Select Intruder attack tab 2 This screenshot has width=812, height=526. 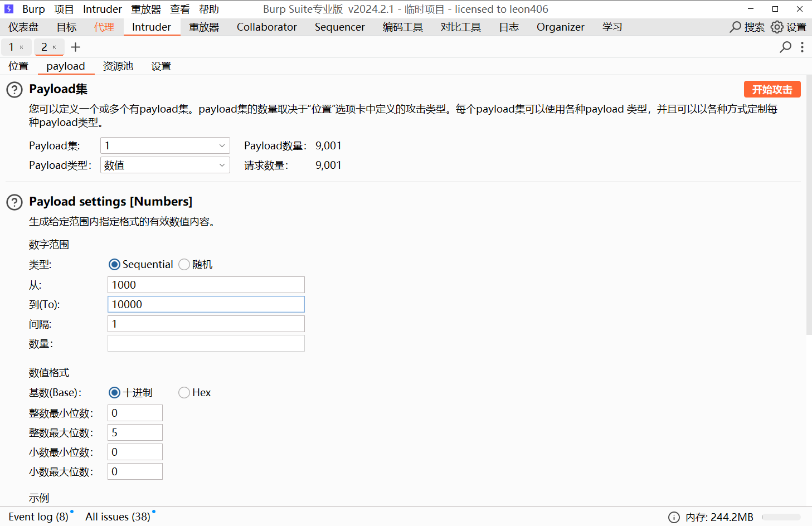(x=44, y=47)
